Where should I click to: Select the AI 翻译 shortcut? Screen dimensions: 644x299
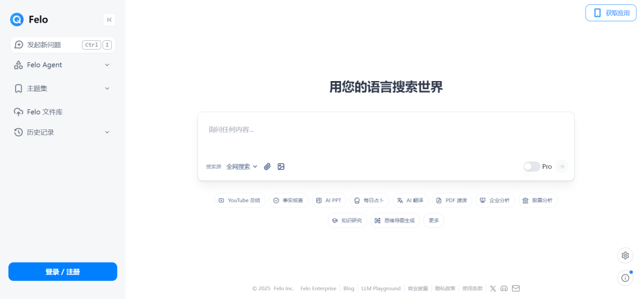411,200
